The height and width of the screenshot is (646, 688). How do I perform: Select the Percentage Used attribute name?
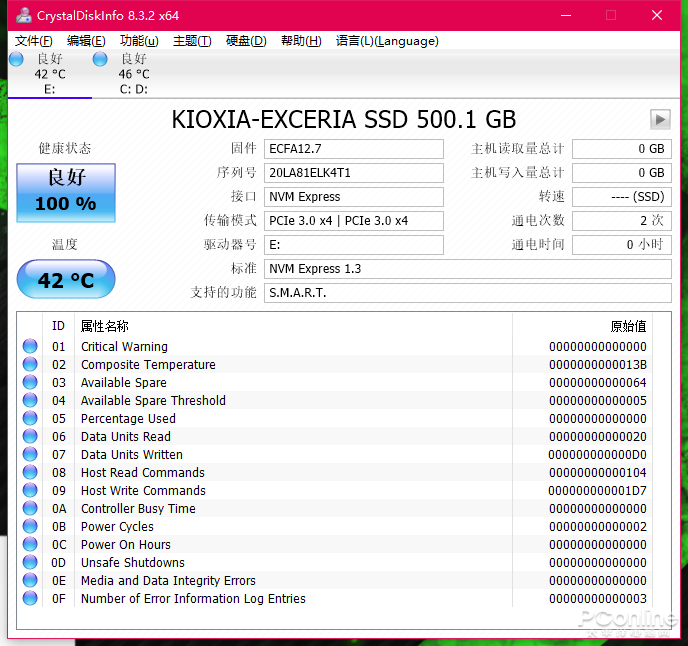click(x=128, y=419)
